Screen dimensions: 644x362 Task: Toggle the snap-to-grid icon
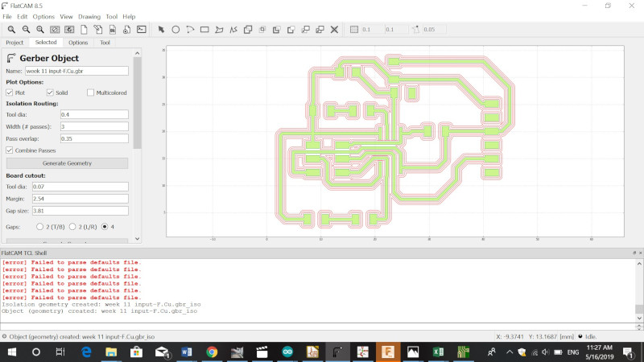click(354, 30)
